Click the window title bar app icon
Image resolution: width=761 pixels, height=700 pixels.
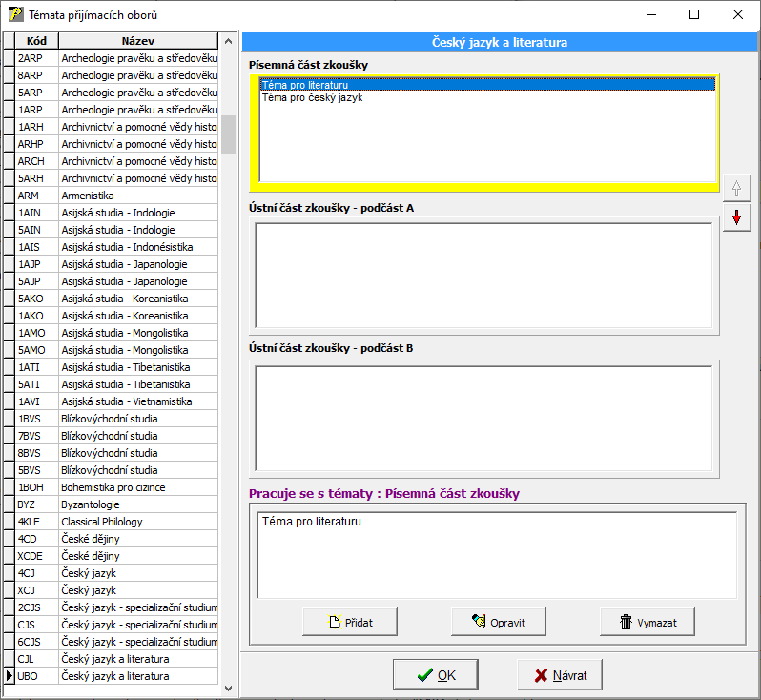pyautogui.click(x=15, y=14)
